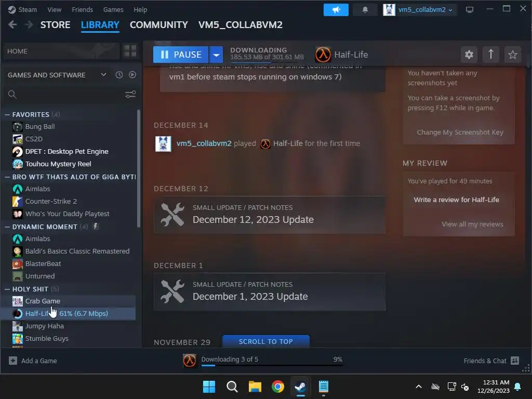Collapse the HOLY SHIT category
532x399 pixels.
tap(7, 289)
